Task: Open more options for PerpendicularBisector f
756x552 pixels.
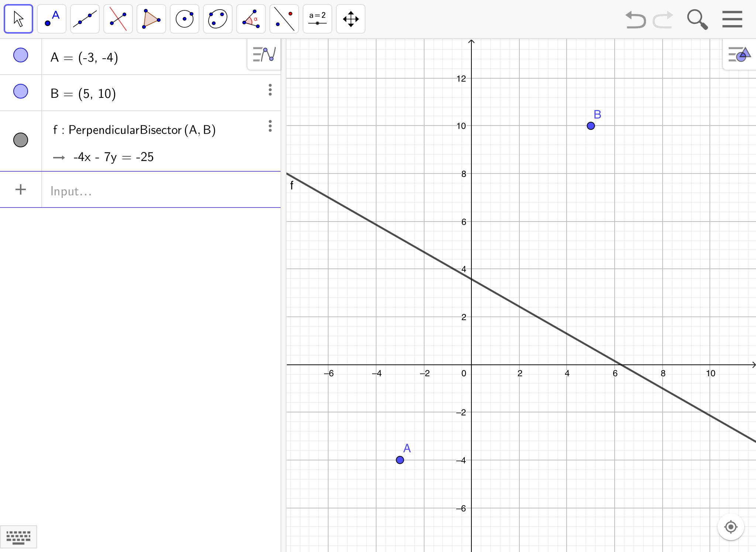Action: pyautogui.click(x=270, y=126)
